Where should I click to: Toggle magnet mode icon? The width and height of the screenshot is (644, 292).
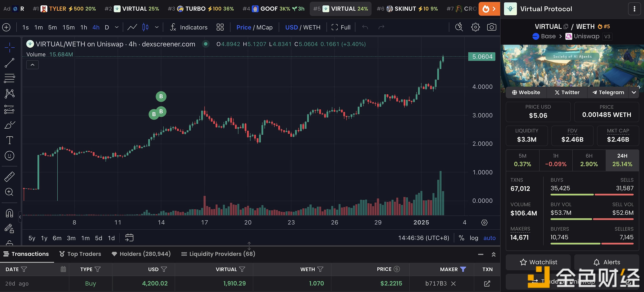click(x=9, y=213)
